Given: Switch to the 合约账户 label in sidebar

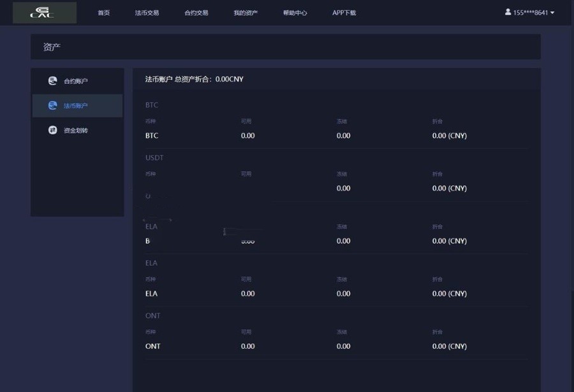Looking at the screenshot, I should click(76, 81).
